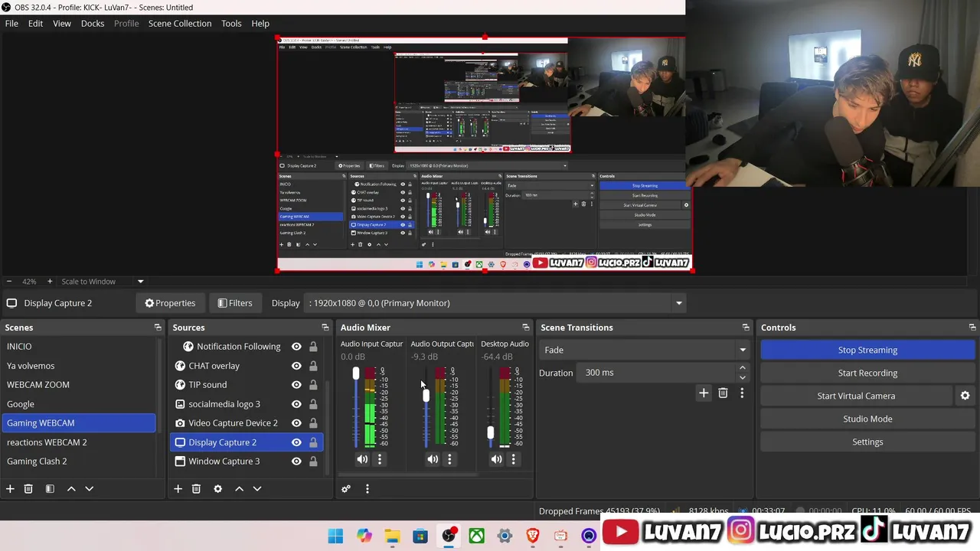
Task: Open source Properties button in toolbar
Action: tap(170, 303)
